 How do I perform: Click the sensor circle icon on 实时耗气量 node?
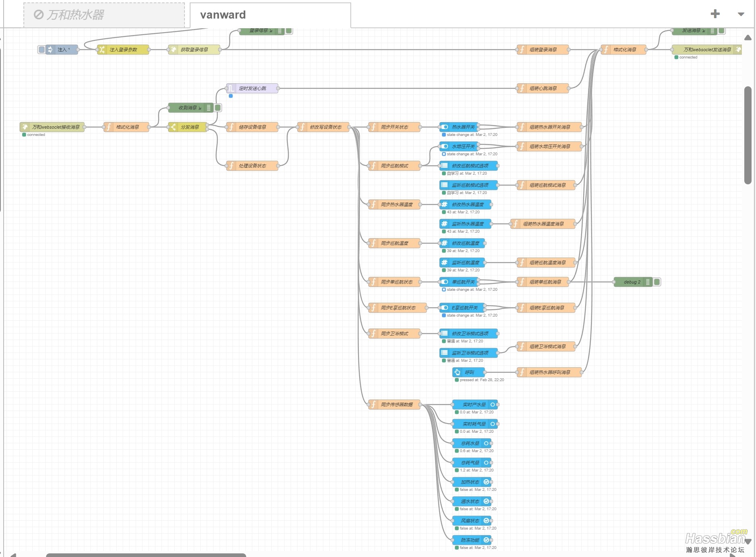pos(493,424)
